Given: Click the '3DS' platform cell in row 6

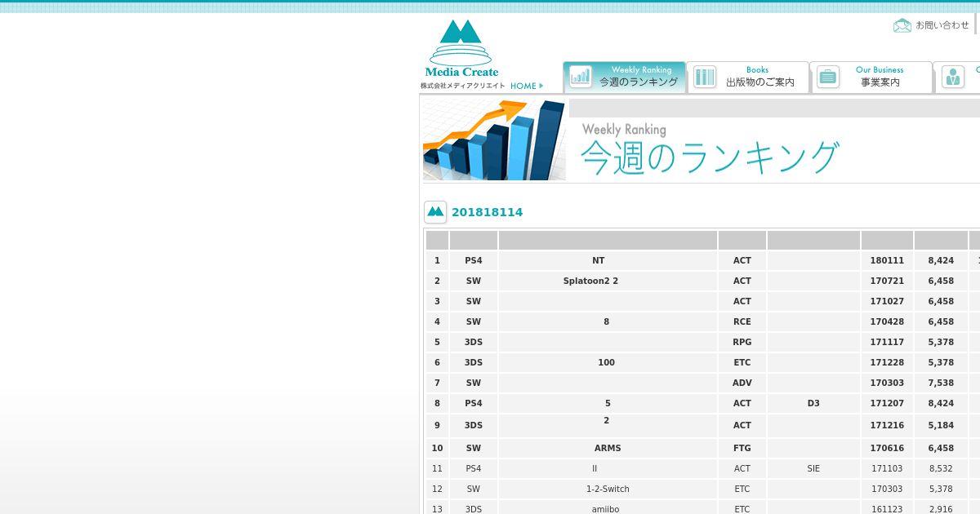Looking at the screenshot, I should coord(474,362).
